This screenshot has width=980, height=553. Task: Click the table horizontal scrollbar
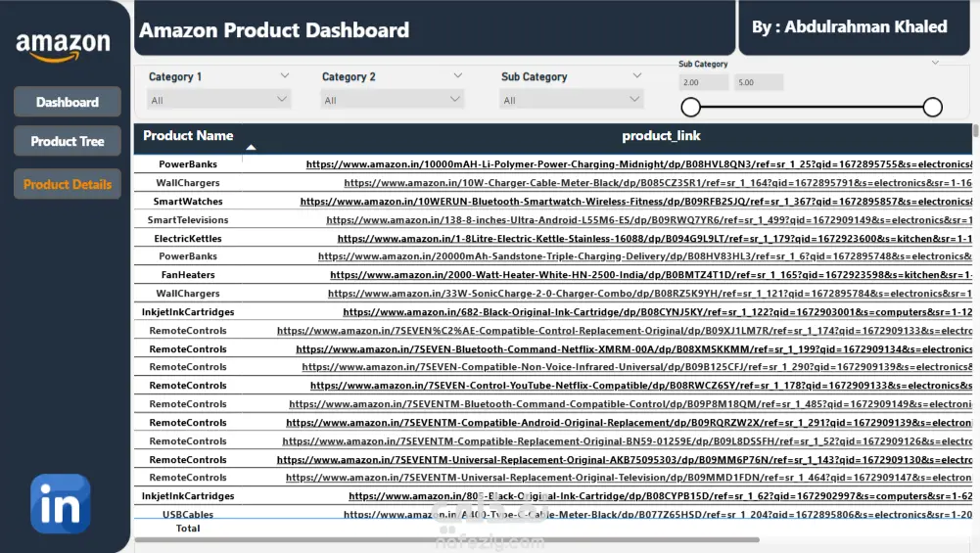pyautogui.click(x=446, y=539)
